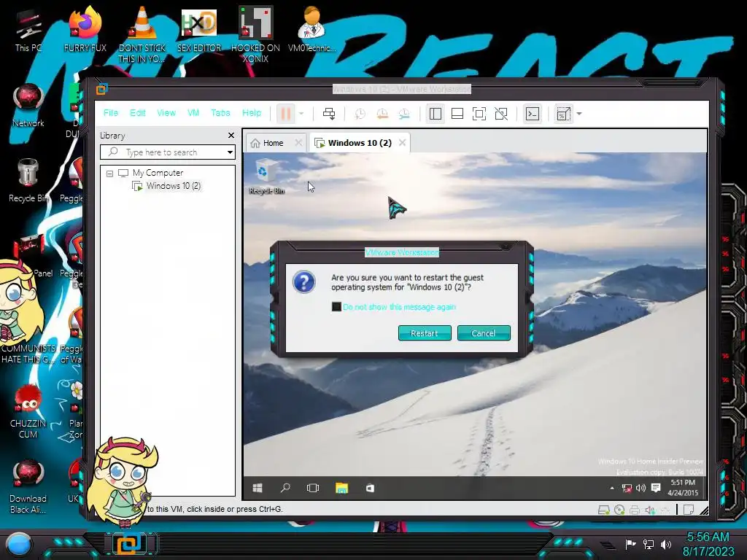Viewport: 747px width, 560px height.
Task: Click the VMware Workstation host taskbar button
Action: click(x=128, y=544)
